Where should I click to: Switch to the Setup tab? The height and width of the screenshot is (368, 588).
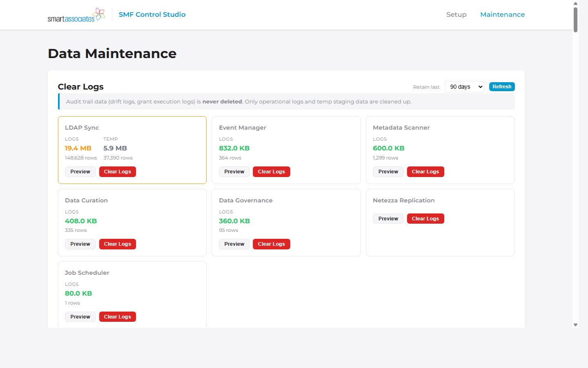pos(456,14)
